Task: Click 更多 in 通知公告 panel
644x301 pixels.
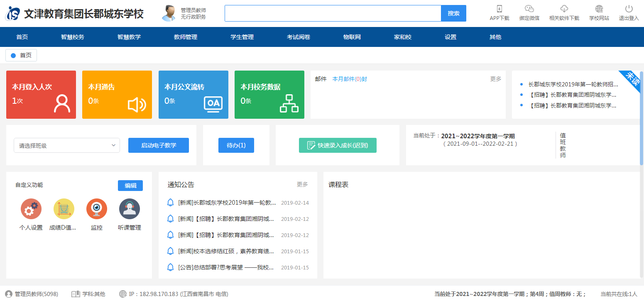Action: point(302,184)
